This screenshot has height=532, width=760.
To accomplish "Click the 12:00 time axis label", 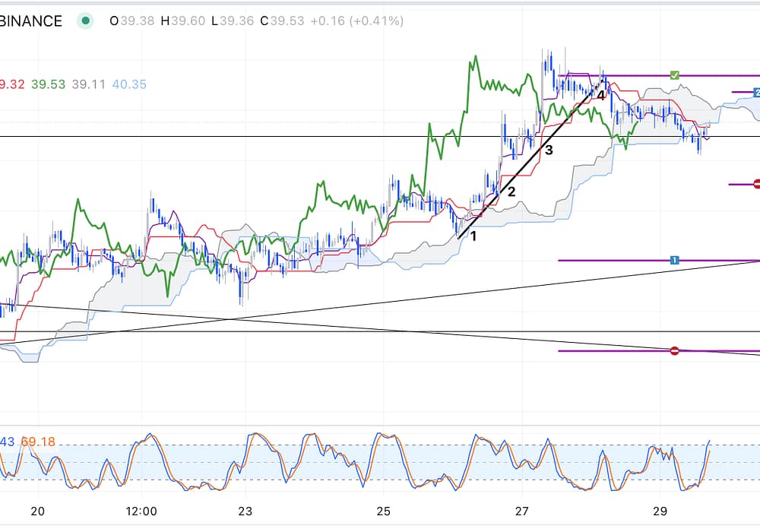I will tap(142, 510).
